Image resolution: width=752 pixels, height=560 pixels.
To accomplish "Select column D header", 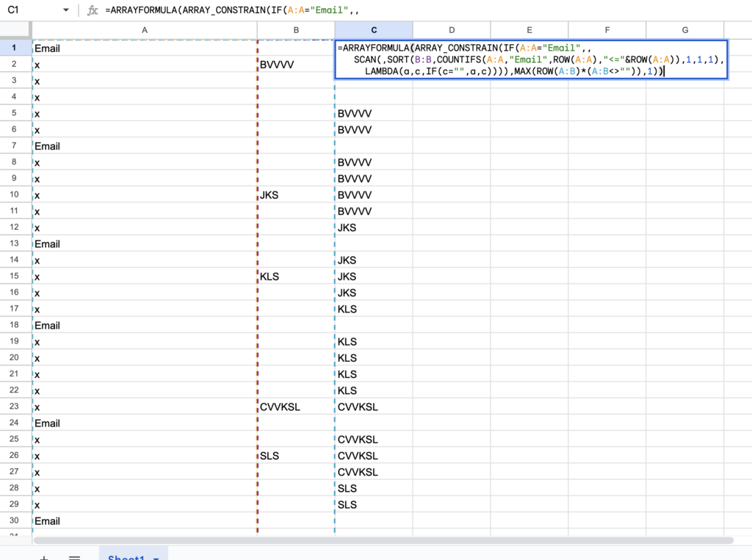I will 452,30.
